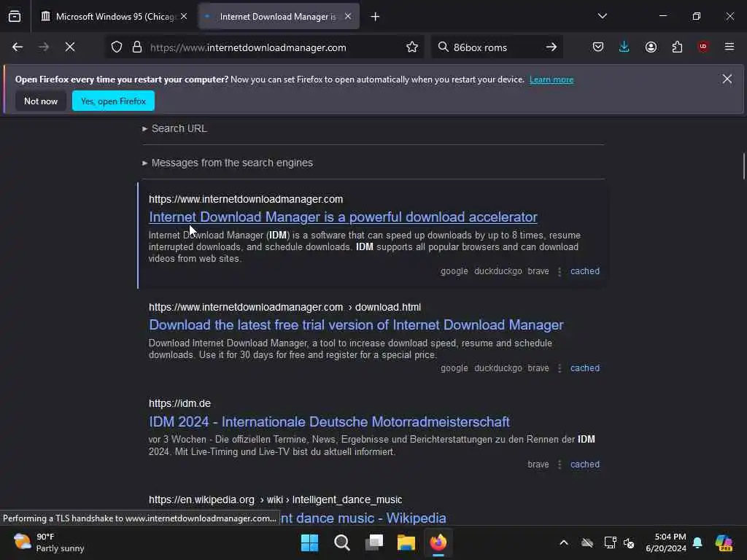The width and height of the screenshot is (747, 560).
Task: Close the Internet Download Manager tab
Action: [348, 17]
